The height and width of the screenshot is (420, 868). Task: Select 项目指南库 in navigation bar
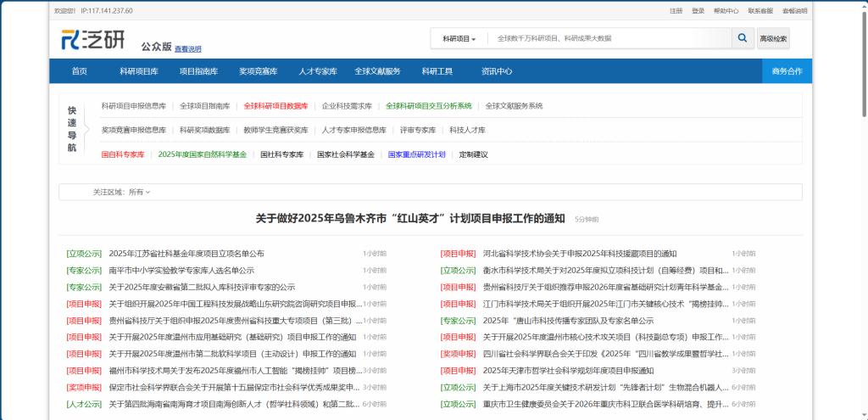(198, 71)
